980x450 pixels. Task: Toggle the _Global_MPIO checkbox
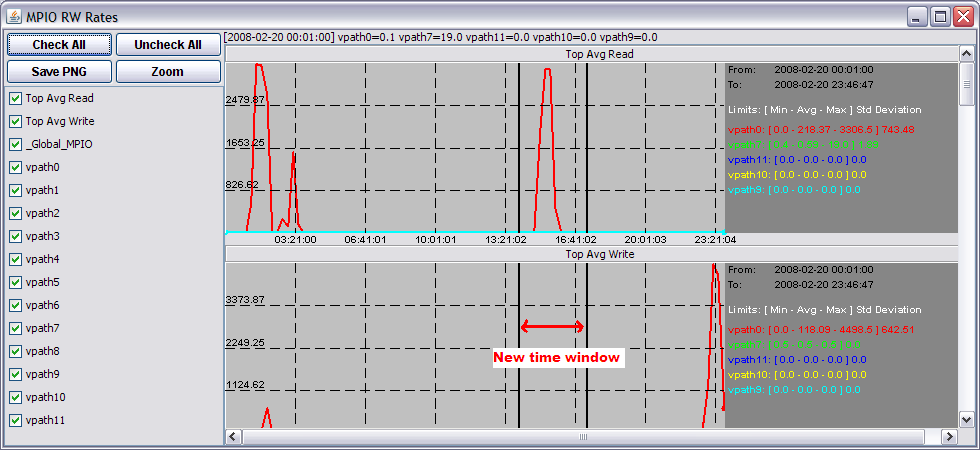[15, 144]
